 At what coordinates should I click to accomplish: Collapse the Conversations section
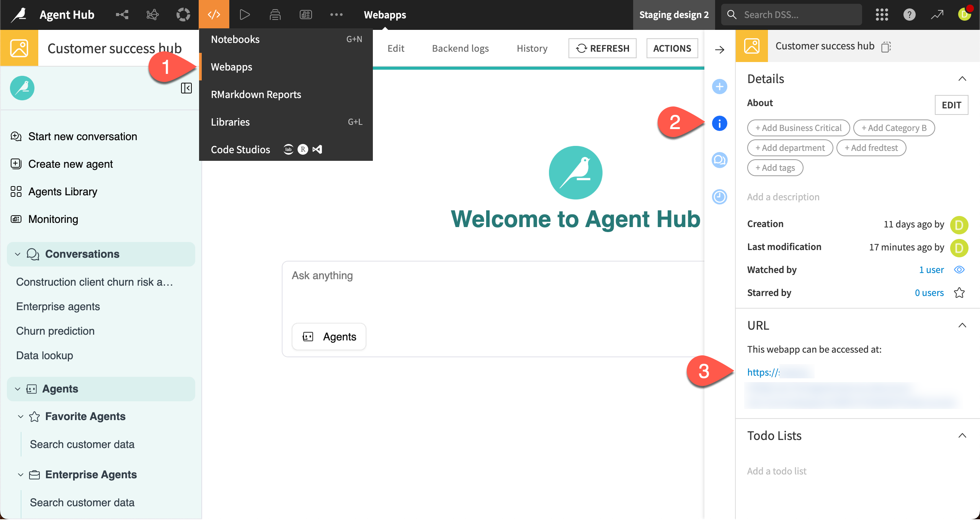pos(17,253)
